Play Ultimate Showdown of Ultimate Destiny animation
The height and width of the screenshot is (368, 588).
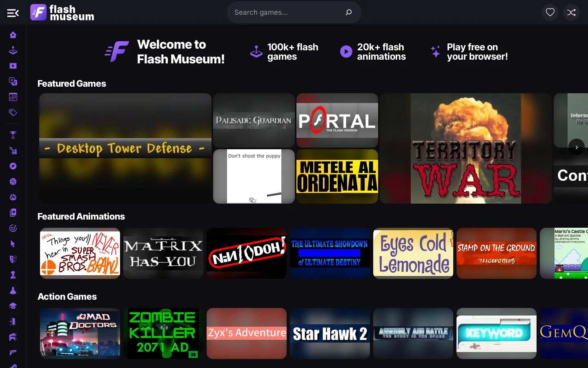click(330, 254)
